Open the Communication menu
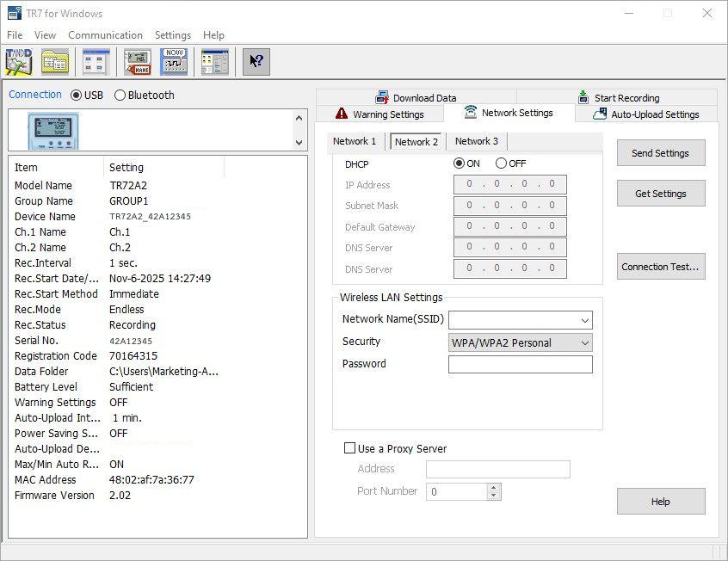 105,35
